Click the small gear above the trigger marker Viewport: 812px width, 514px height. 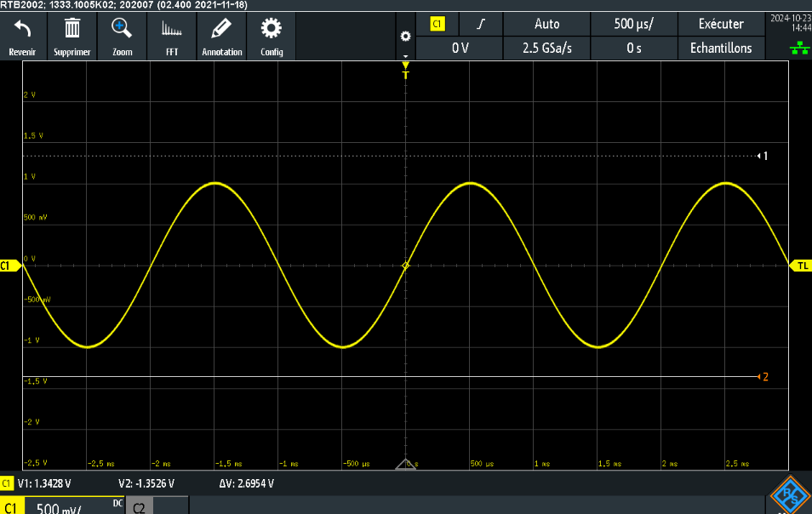405,37
